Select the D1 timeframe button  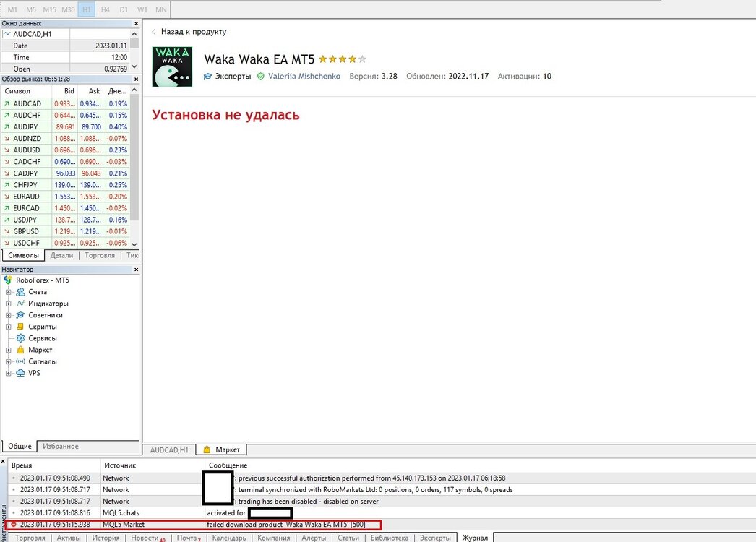tap(124, 9)
